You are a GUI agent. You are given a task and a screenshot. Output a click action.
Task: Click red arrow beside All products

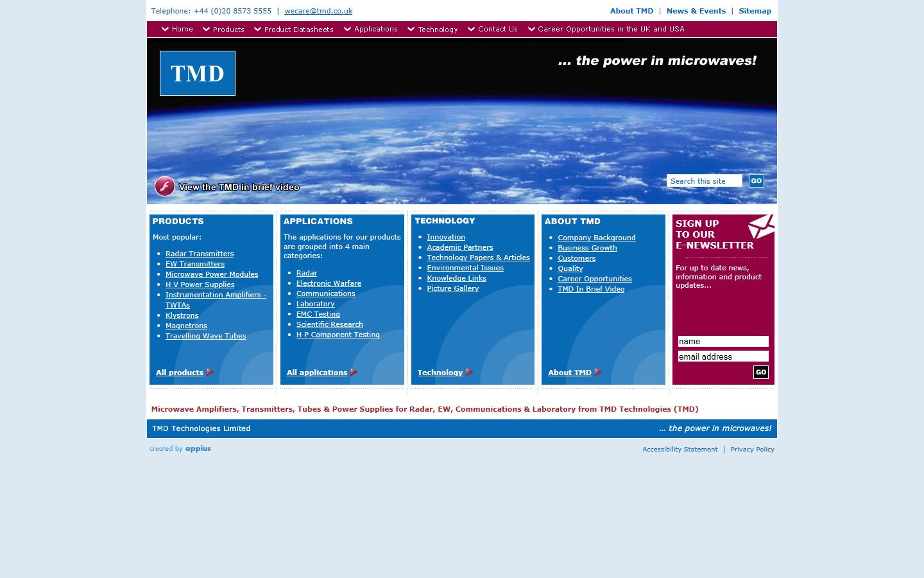210,372
